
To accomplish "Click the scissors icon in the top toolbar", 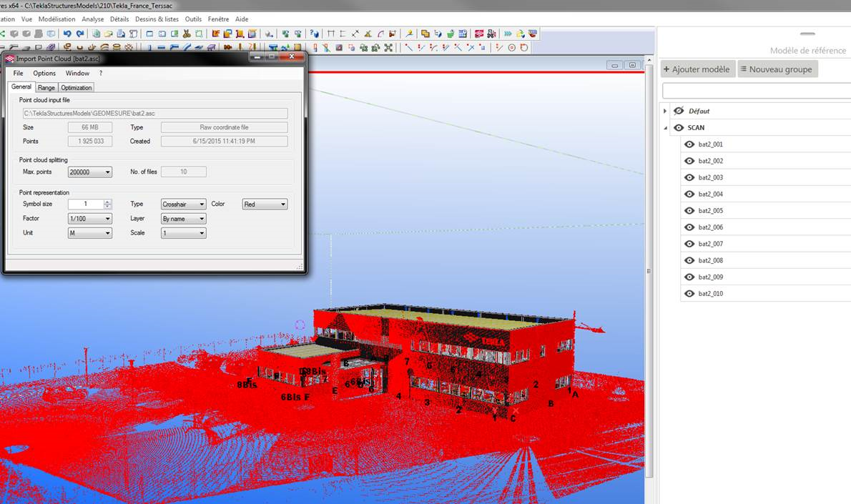I will [x=187, y=34].
